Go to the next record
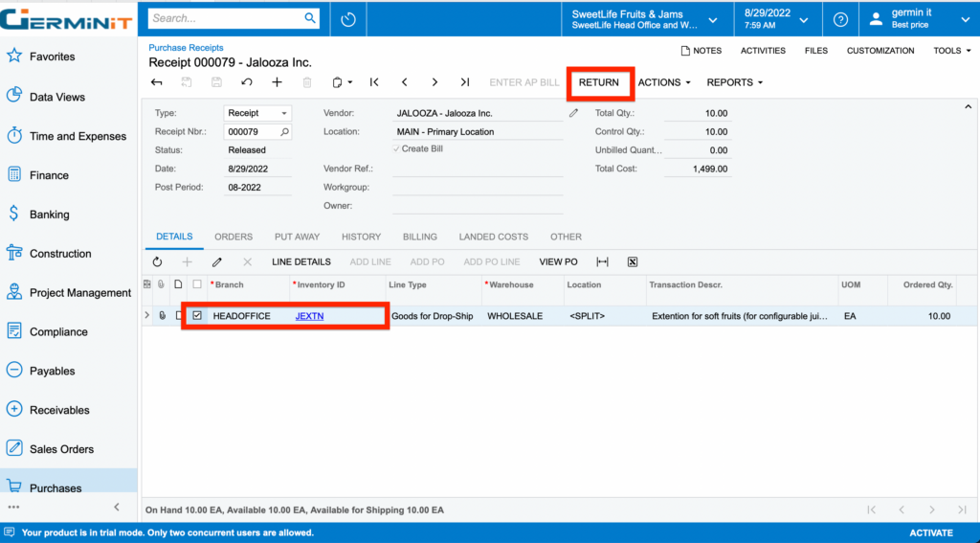The image size is (980, 543). (434, 82)
